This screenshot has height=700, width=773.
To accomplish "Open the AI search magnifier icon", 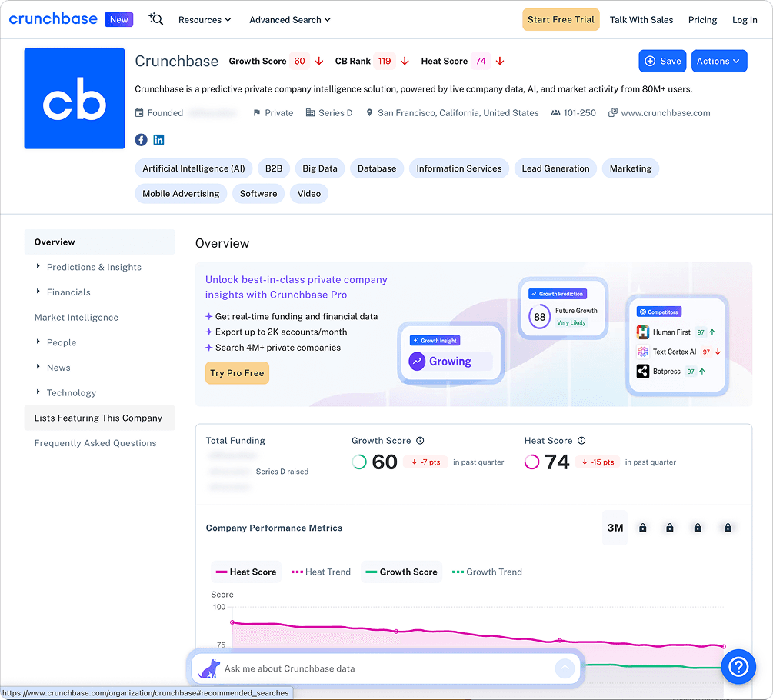I will pyautogui.click(x=156, y=19).
